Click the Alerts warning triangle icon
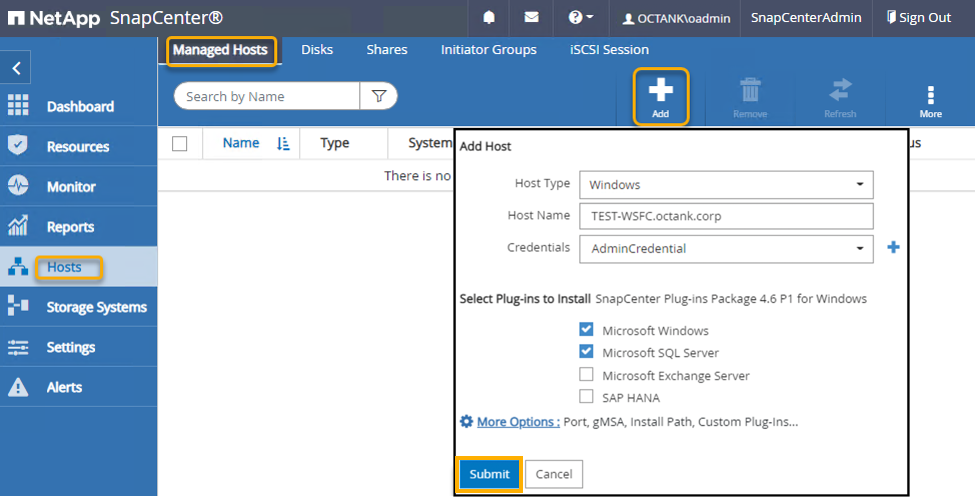Image resolution: width=977 pixels, height=497 pixels. pyautogui.click(x=17, y=387)
